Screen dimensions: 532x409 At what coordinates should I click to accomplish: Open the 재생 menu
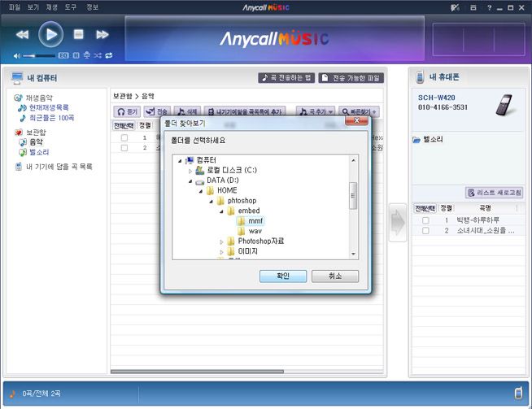pos(51,7)
